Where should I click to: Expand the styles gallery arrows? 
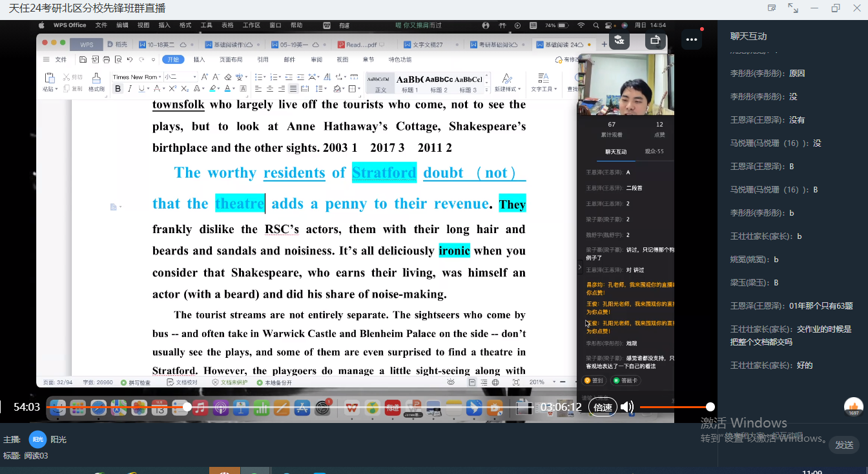tap(486, 90)
